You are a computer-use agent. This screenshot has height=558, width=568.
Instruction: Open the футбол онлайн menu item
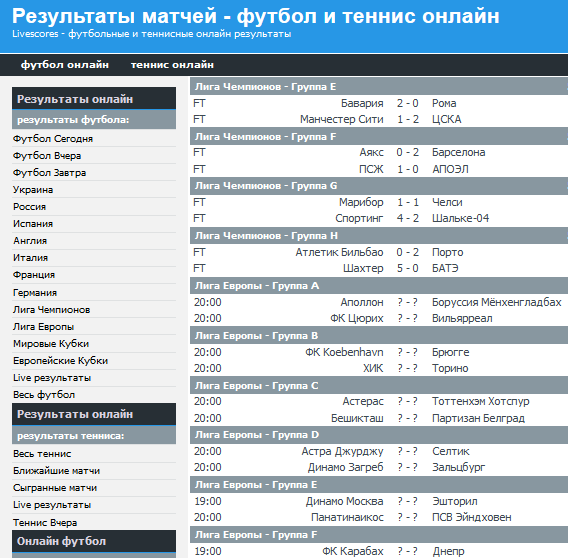pyautogui.click(x=64, y=65)
